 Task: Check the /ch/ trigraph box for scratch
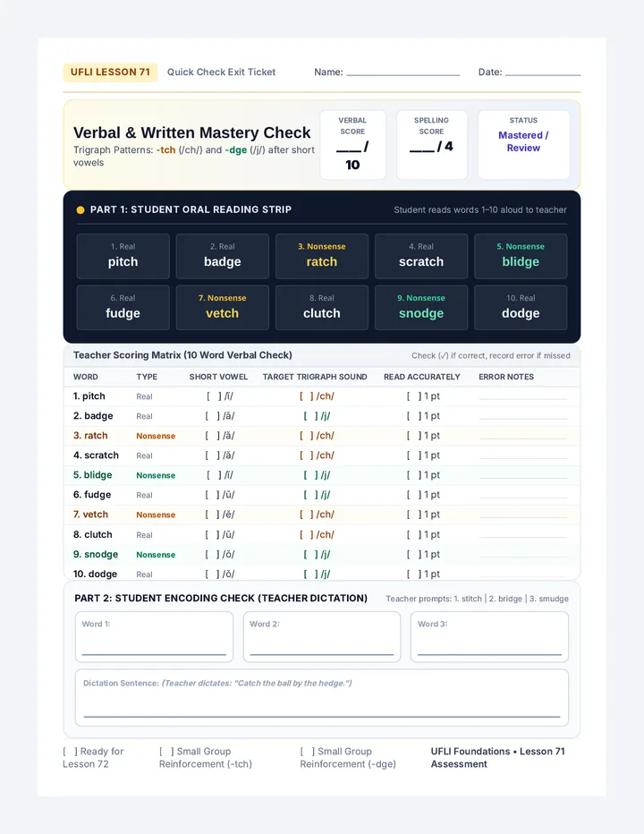306,455
